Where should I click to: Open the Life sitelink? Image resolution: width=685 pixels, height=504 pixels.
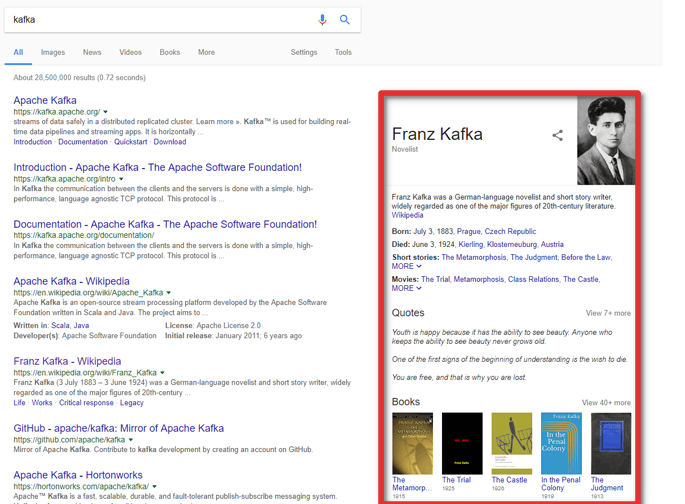click(x=19, y=403)
